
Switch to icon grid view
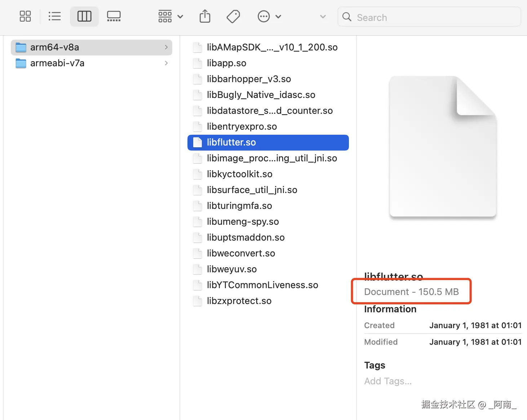click(25, 17)
